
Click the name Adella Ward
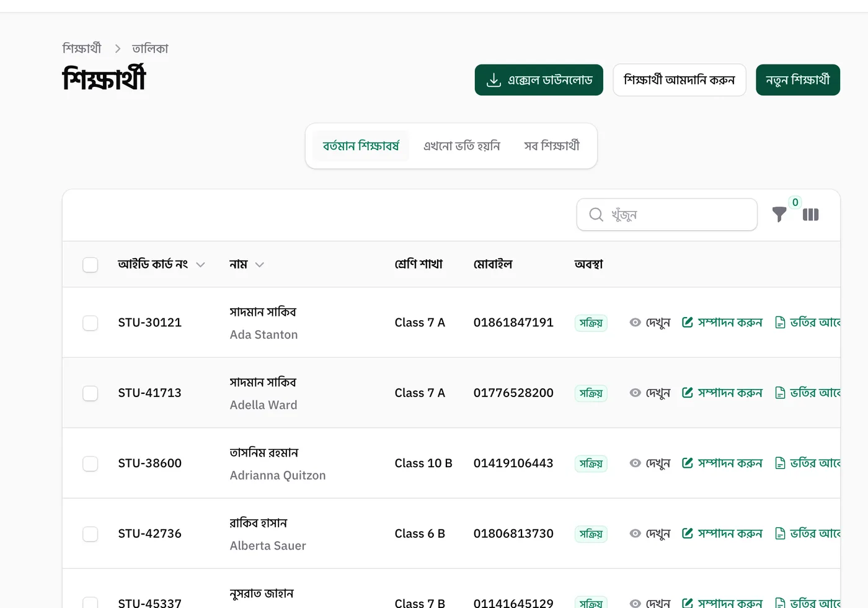(263, 405)
